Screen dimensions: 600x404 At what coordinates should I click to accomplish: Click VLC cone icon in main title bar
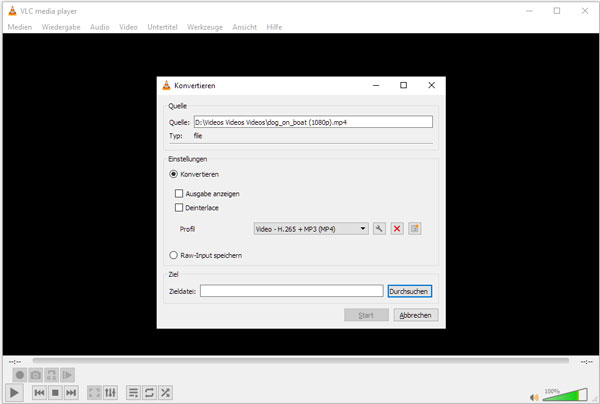12,11
